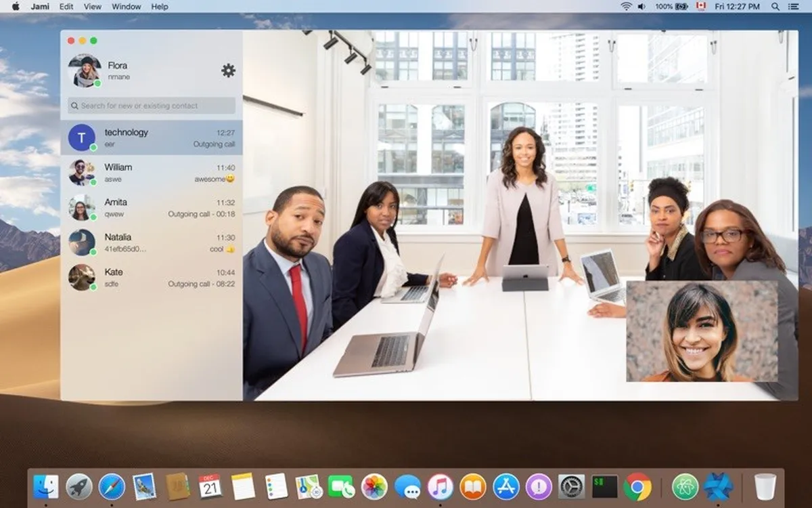Open Notes icon in Dock
Viewport: 812px width, 508px height.
243,486
